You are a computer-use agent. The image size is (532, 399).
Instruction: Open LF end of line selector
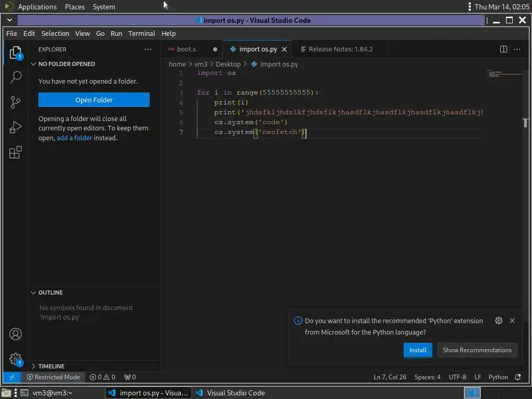(x=478, y=377)
